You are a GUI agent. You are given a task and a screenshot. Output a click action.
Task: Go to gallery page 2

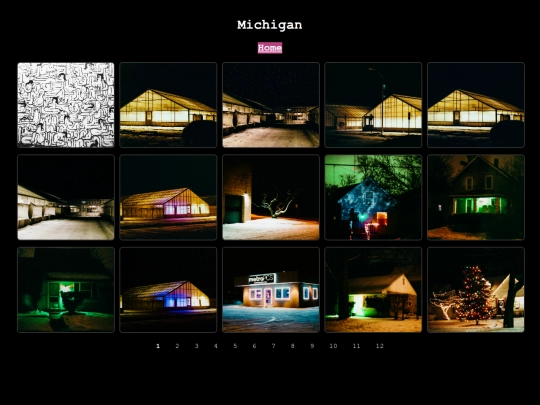[177, 346]
